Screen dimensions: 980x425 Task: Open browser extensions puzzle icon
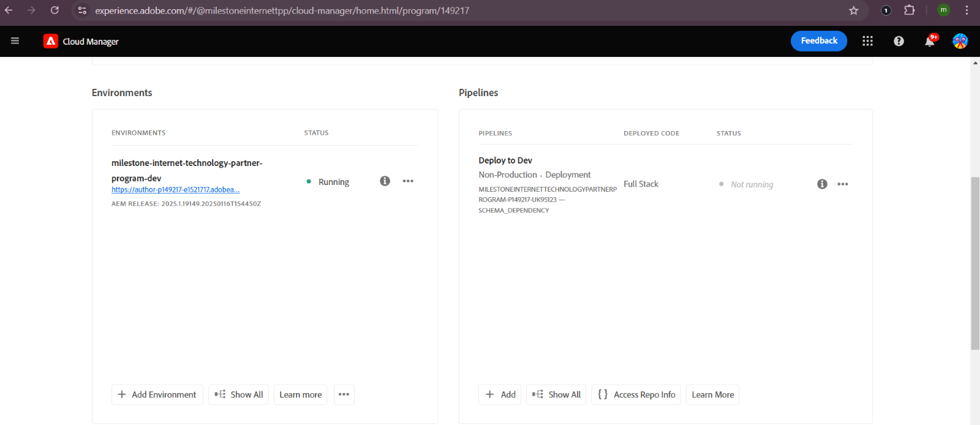910,10
